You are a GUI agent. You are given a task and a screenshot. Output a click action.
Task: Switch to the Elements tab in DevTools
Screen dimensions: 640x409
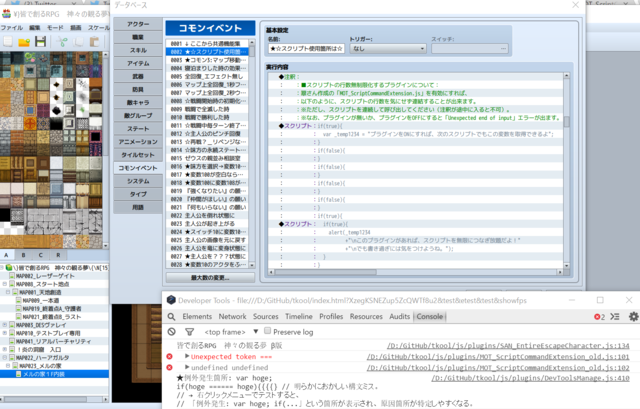tap(197, 317)
